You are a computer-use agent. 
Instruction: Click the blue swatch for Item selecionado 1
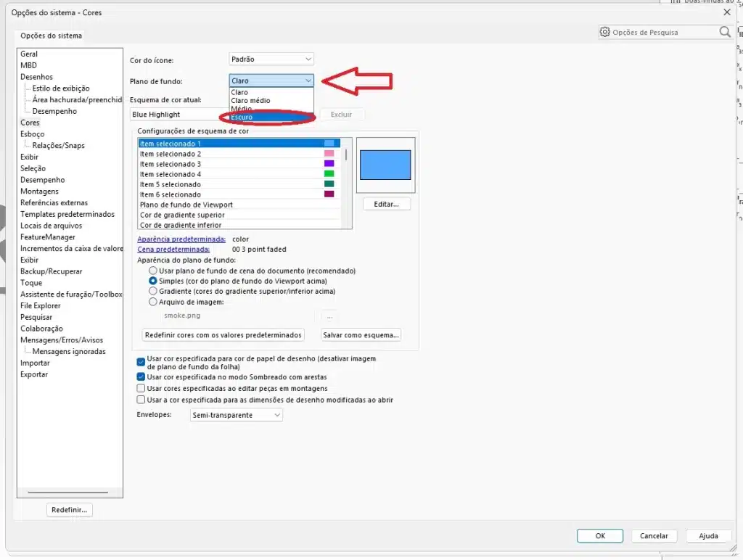(329, 144)
